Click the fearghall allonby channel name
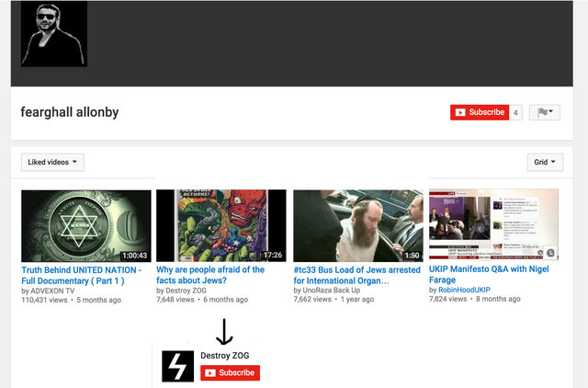Screen dimensions: 588x388 (70, 112)
